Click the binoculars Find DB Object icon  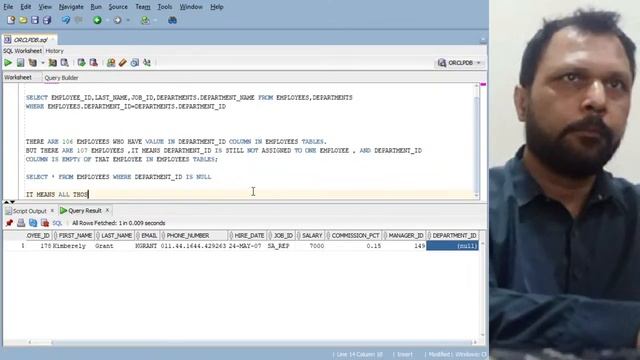click(172, 20)
